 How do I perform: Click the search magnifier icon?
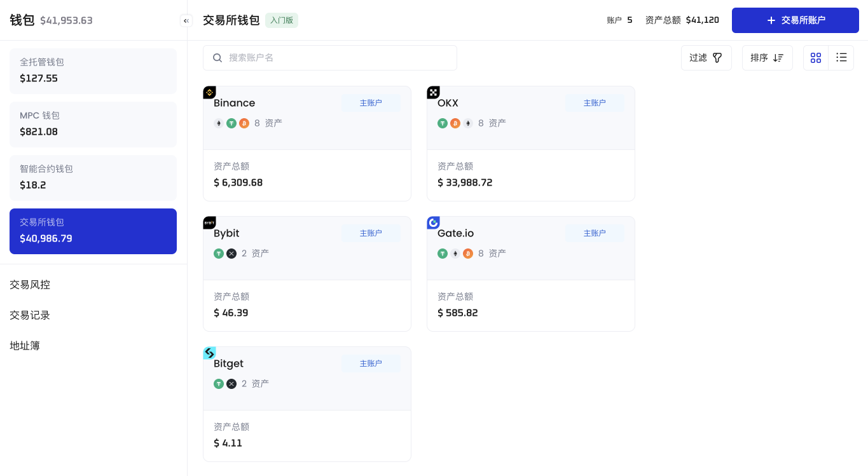(217, 58)
